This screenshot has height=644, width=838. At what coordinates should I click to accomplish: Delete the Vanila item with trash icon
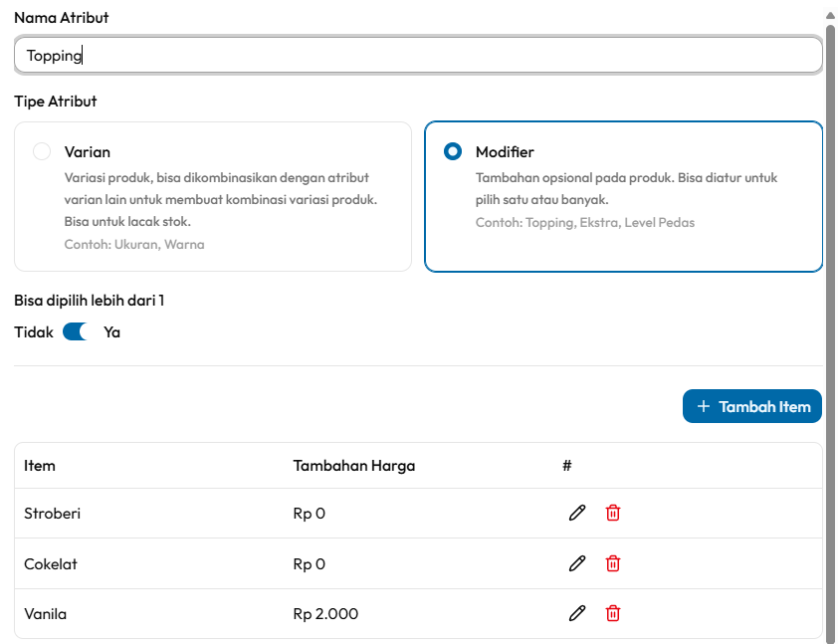[613, 613]
